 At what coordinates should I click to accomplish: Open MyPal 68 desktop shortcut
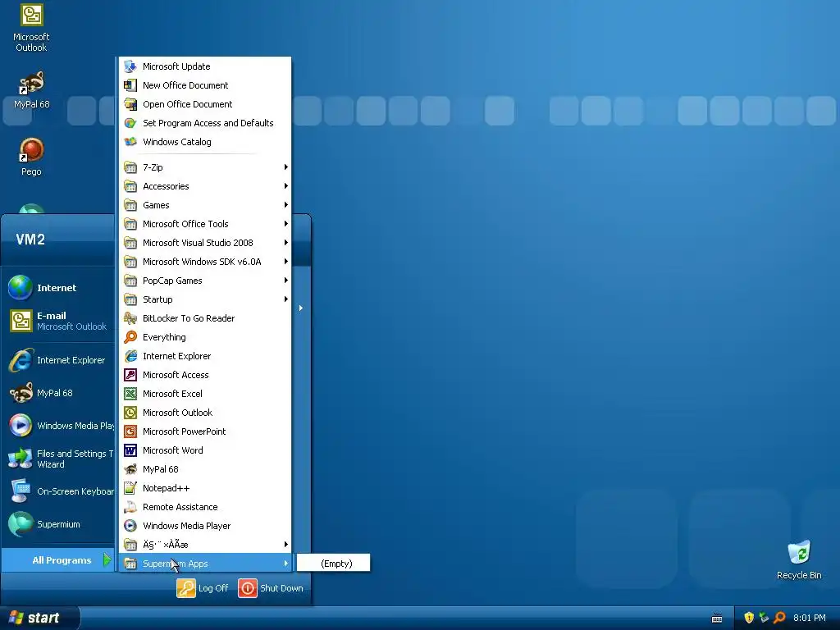(31, 90)
